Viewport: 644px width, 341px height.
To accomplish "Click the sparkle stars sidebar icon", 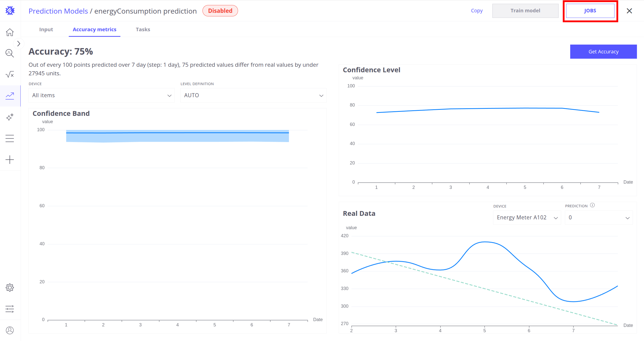I will tap(10, 117).
